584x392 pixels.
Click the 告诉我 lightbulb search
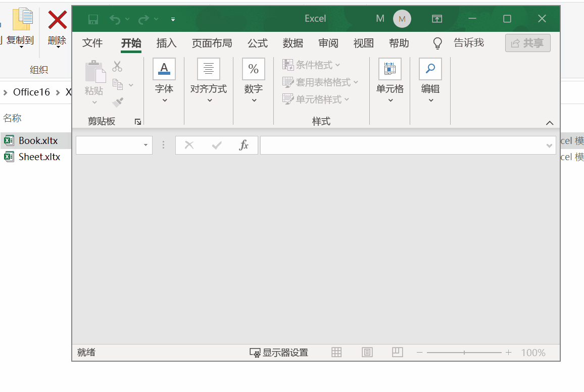pos(458,43)
